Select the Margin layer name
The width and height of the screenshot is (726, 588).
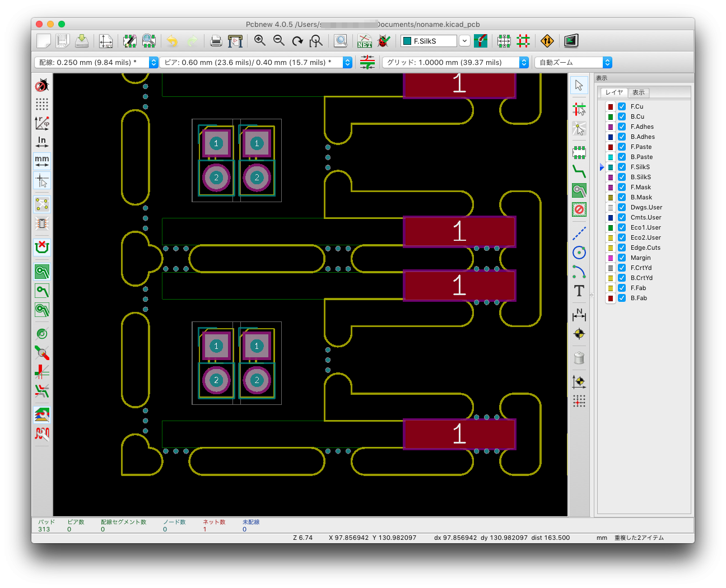640,258
